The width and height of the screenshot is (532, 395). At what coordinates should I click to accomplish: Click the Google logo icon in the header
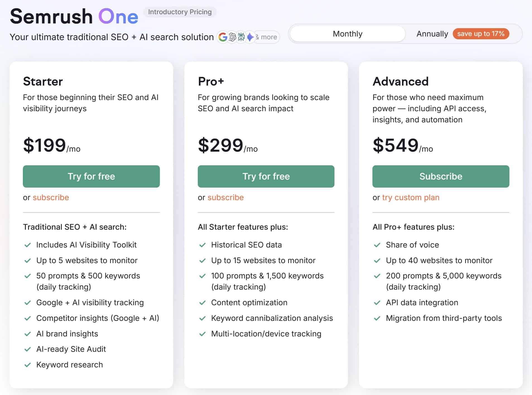[x=223, y=37]
